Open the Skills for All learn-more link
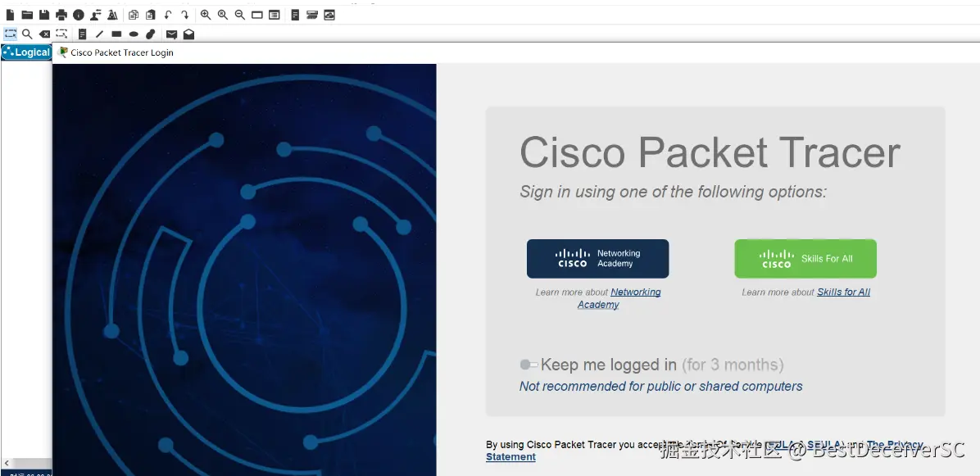Viewport: 980px width, 476px height. coord(843,292)
